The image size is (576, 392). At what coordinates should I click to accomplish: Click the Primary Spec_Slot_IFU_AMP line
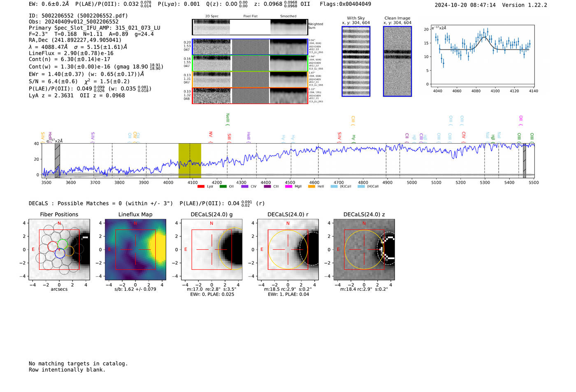click(x=95, y=28)
